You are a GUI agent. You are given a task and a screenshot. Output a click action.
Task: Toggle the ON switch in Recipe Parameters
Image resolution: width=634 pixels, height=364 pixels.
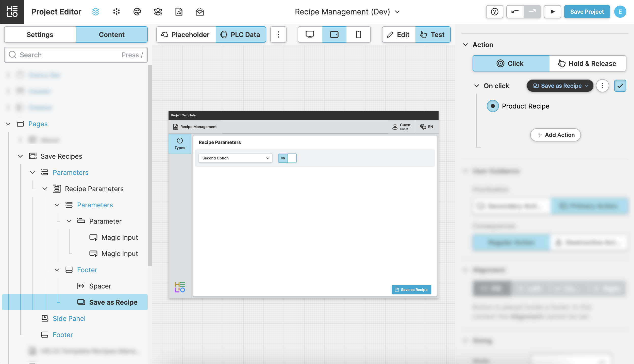point(287,158)
